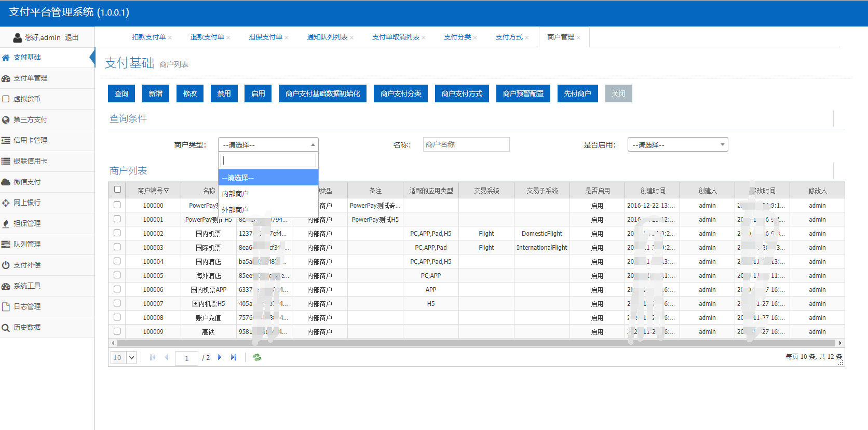Click the globe icon beside 第三方支付
868x430 pixels.
coord(6,120)
